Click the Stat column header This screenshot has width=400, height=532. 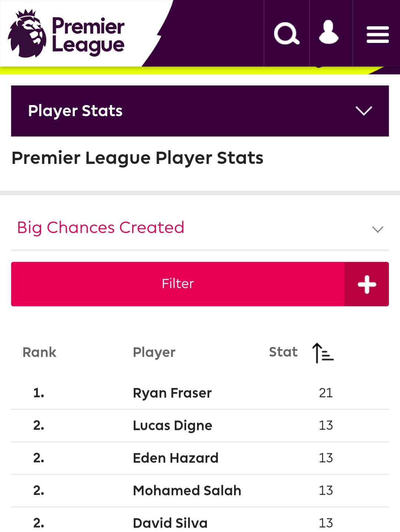(x=283, y=352)
